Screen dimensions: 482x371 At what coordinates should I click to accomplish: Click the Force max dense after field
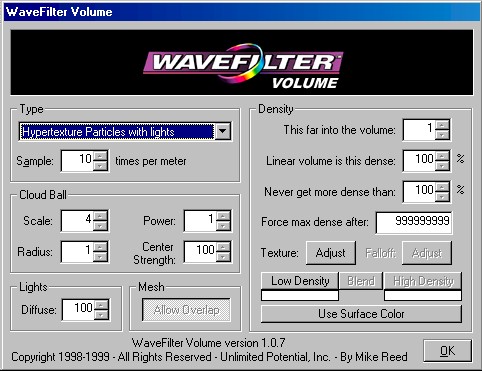[414, 222]
